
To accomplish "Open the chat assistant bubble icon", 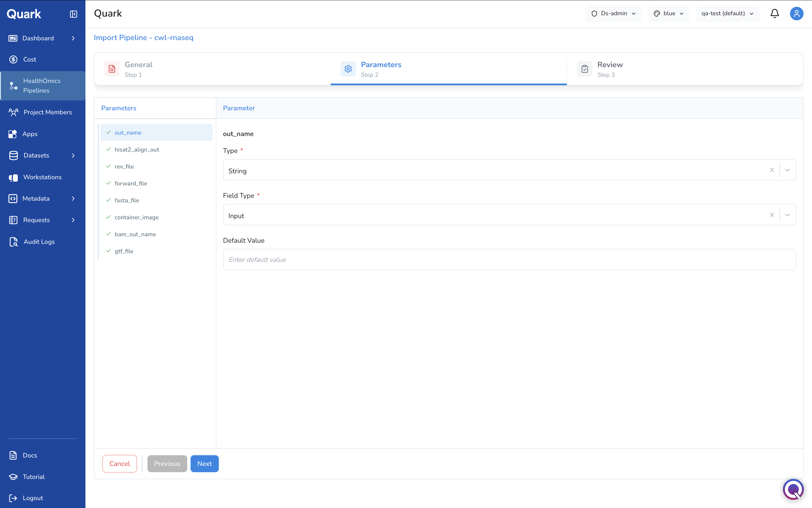I will pyautogui.click(x=793, y=489).
